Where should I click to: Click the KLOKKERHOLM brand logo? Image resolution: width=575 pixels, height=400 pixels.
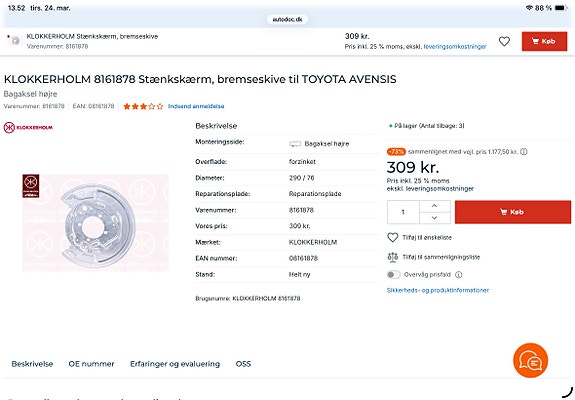coord(28,128)
